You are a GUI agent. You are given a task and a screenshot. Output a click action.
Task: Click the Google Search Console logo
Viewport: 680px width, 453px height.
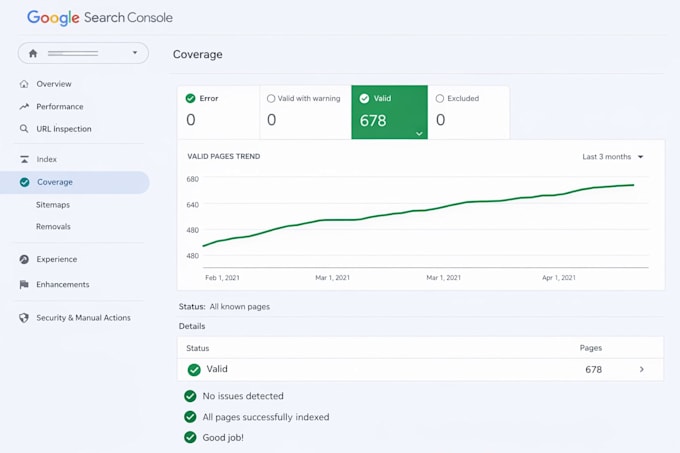point(100,17)
